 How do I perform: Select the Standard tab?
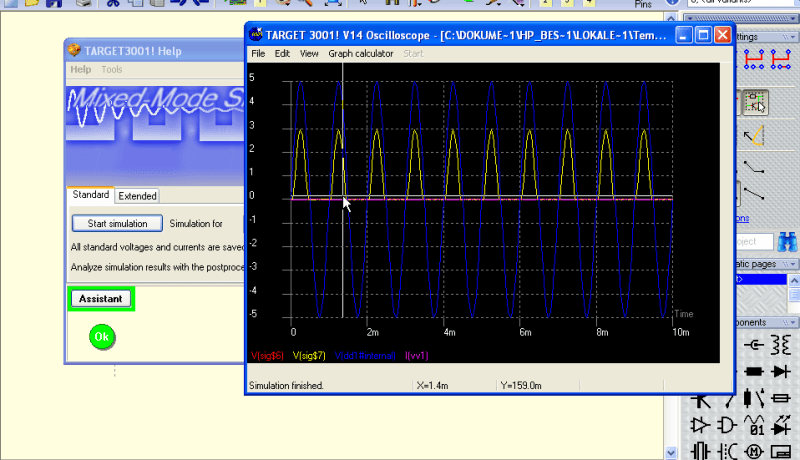(90, 195)
